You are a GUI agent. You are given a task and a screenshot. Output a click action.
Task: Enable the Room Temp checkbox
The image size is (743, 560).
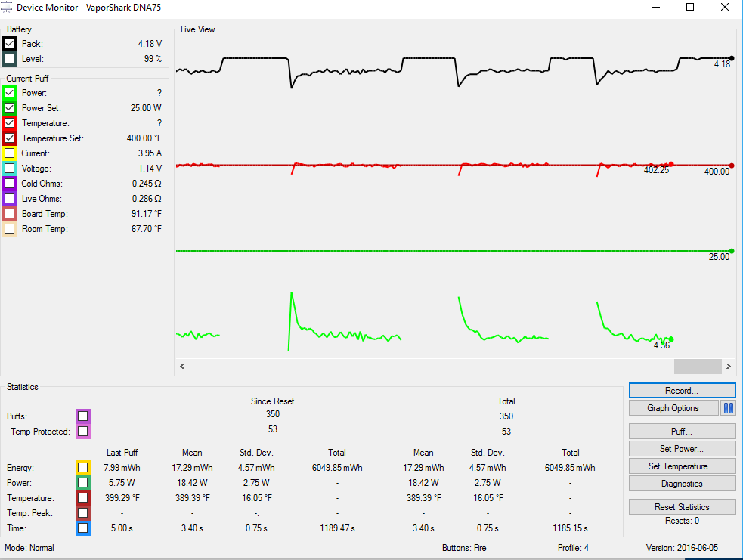click(x=10, y=229)
